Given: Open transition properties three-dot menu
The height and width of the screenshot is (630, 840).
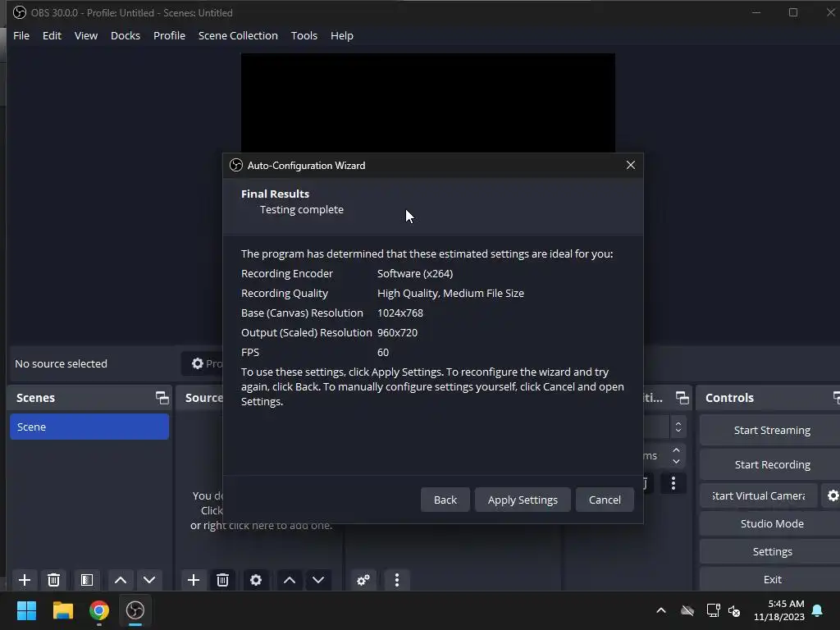Looking at the screenshot, I should pyautogui.click(x=673, y=483).
